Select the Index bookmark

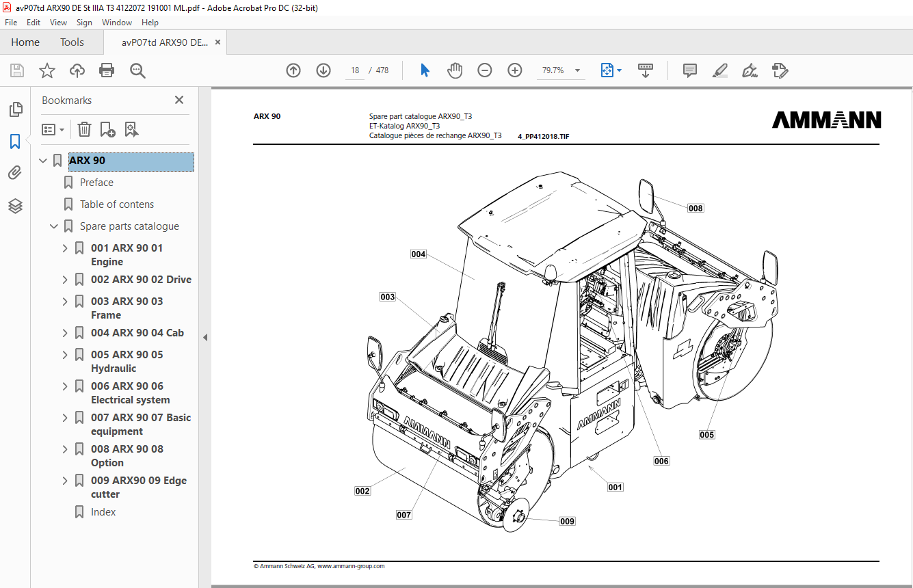103,512
